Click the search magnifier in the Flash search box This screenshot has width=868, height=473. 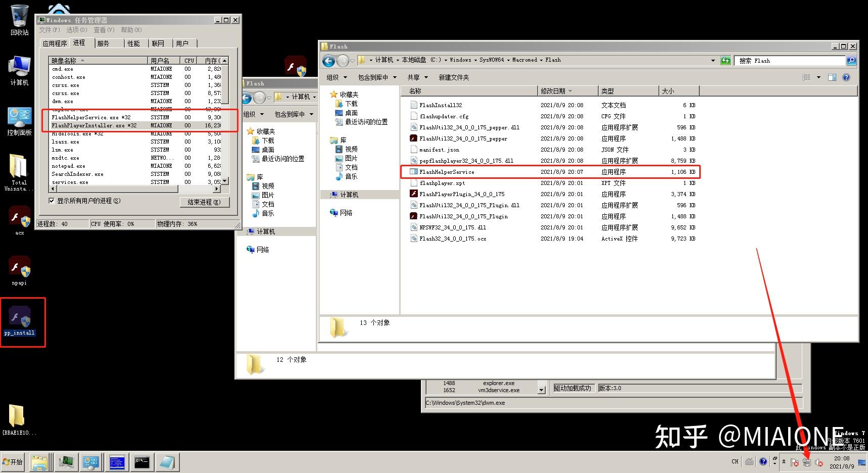pyautogui.click(x=851, y=61)
